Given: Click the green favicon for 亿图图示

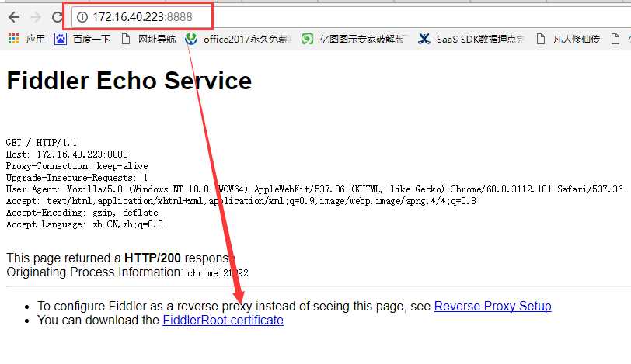Looking at the screenshot, I should [308, 39].
